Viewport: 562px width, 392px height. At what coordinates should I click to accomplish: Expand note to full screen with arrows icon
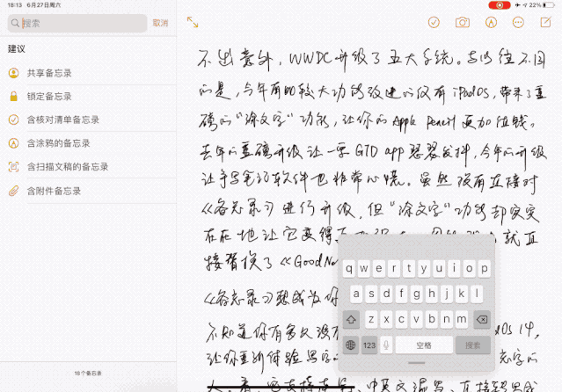tap(193, 22)
